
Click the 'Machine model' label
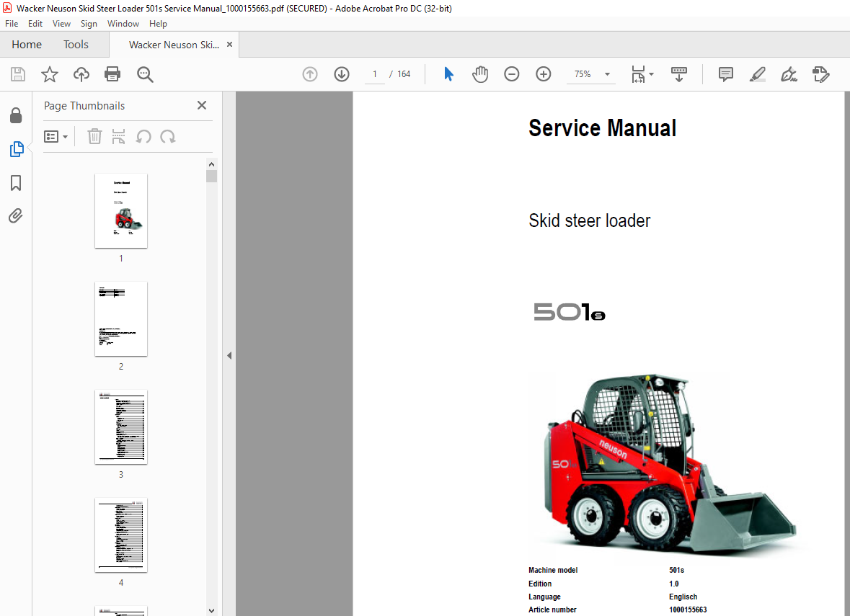553,570
